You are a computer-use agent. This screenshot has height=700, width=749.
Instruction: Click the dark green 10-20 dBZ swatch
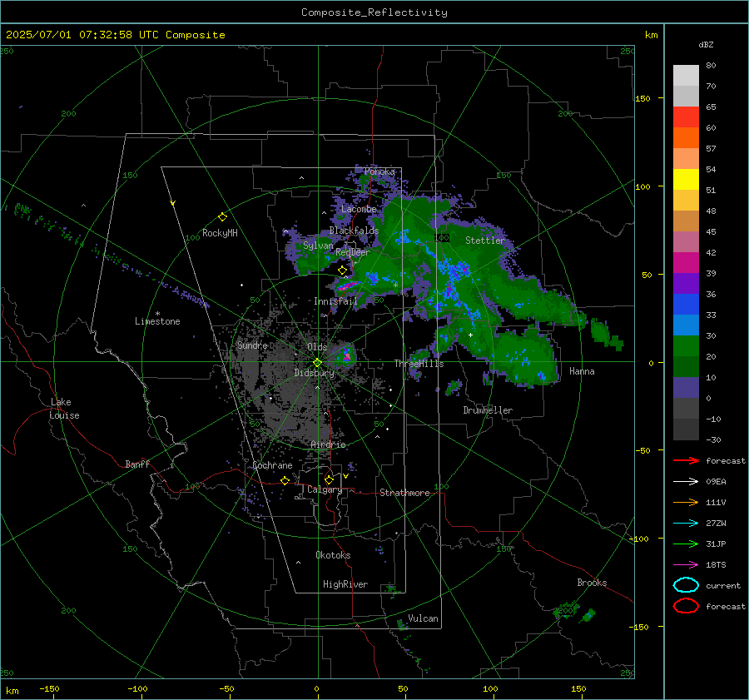[686, 367]
